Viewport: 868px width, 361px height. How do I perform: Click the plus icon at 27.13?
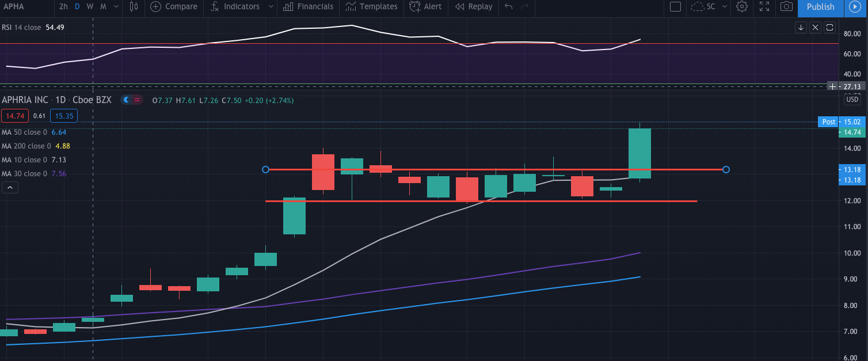tap(832, 86)
